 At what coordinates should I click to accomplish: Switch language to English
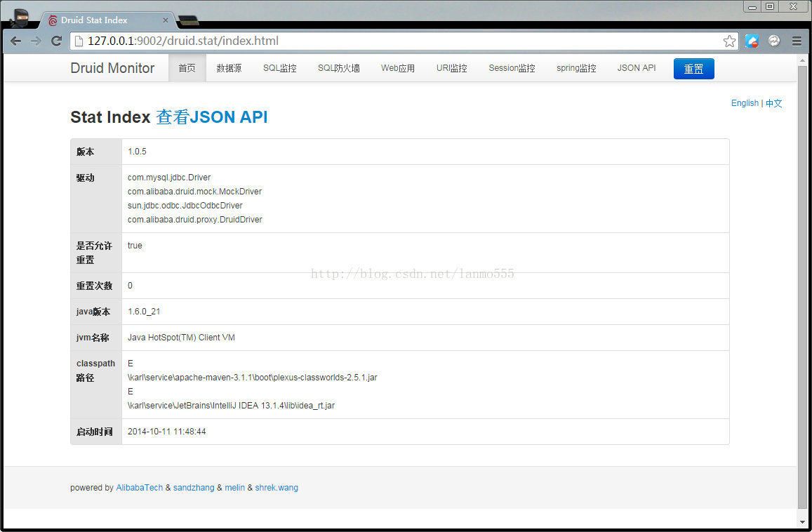(745, 103)
